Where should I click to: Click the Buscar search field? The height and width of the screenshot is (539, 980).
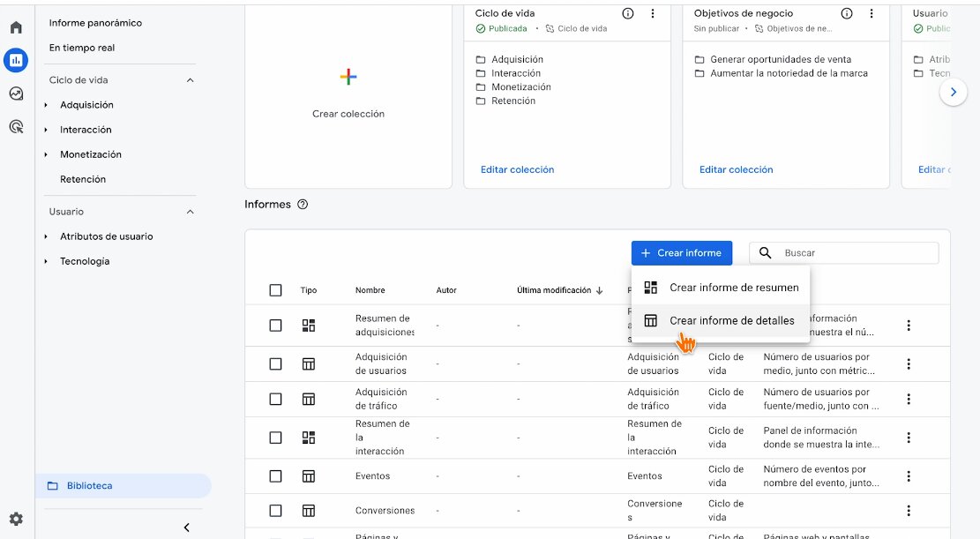pos(856,253)
